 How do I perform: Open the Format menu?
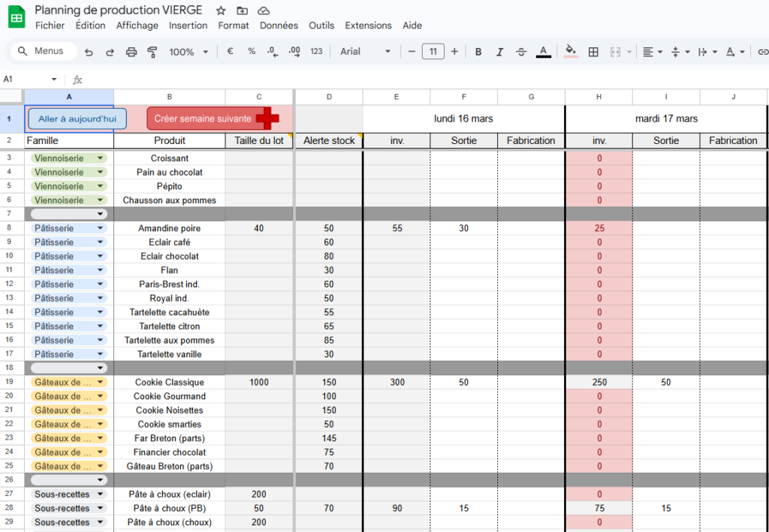pyautogui.click(x=233, y=25)
